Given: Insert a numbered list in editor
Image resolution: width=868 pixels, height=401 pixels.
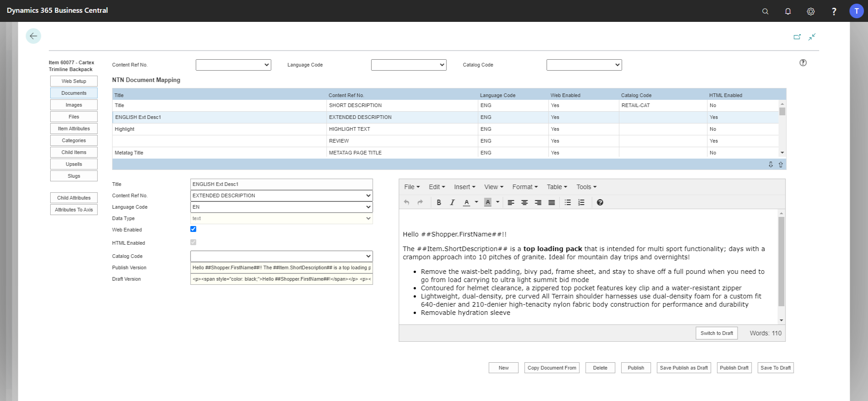Looking at the screenshot, I should click(581, 202).
